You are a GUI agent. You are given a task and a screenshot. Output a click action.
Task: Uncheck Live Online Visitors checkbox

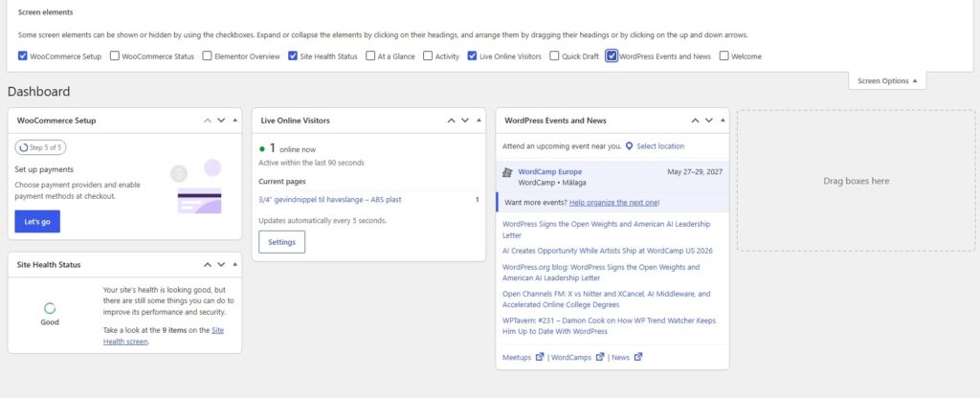[x=472, y=56]
